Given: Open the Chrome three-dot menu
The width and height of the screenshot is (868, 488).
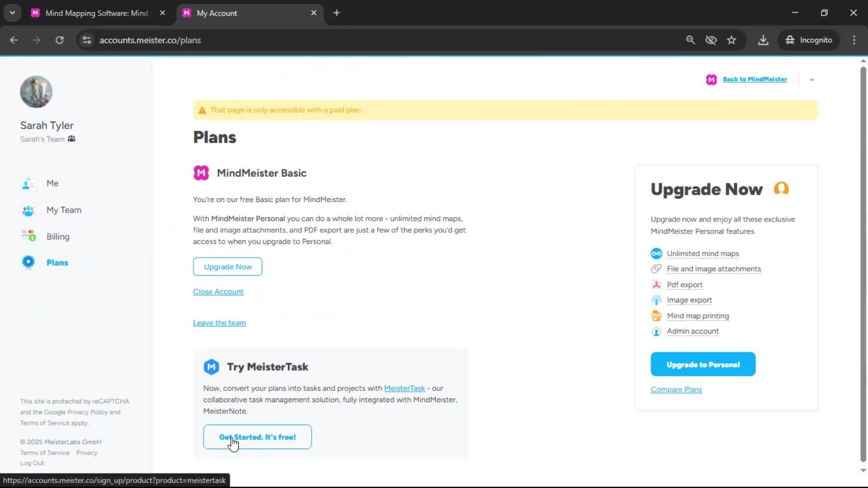Looking at the screenshot, I should pos(854,40).
